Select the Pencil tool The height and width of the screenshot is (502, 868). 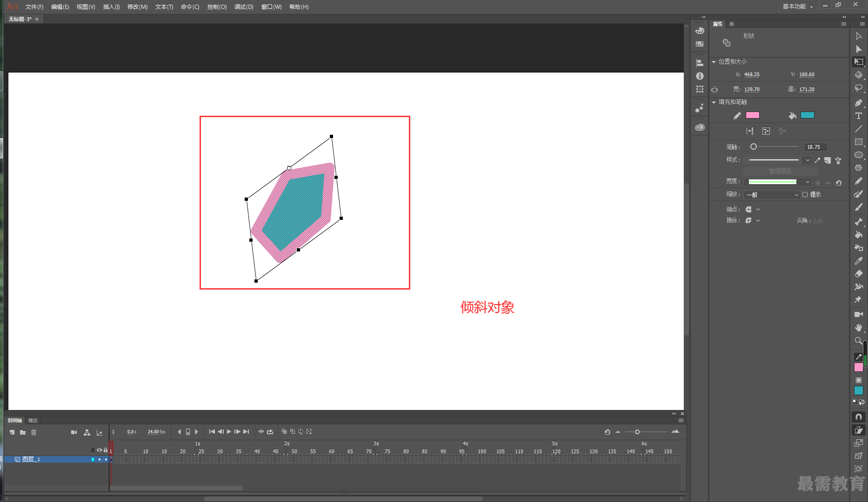[x=859, y=181]
